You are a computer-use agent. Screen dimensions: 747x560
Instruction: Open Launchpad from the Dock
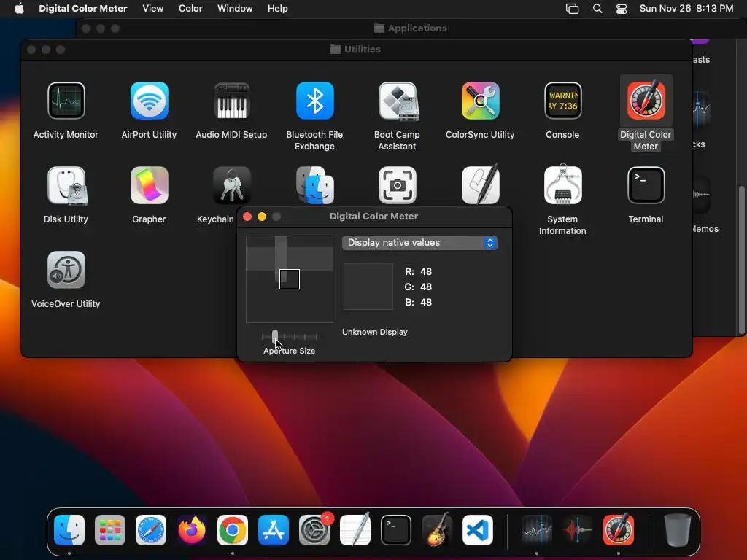click(x=110, y=530)
